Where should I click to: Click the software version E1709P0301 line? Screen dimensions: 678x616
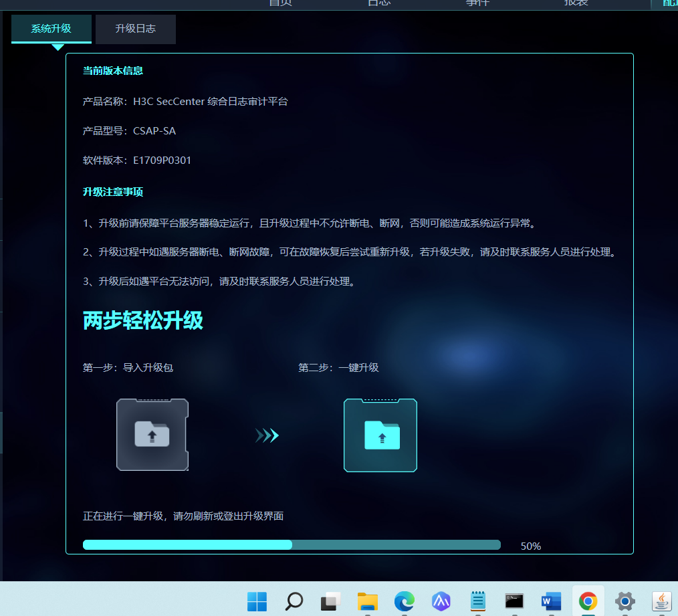tap(137, 161)
